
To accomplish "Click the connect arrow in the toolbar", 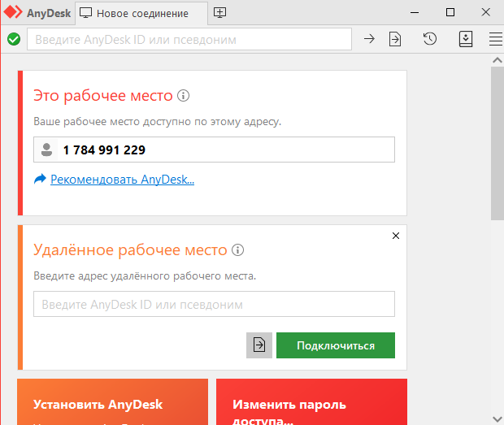I will (x=369, y=39).
